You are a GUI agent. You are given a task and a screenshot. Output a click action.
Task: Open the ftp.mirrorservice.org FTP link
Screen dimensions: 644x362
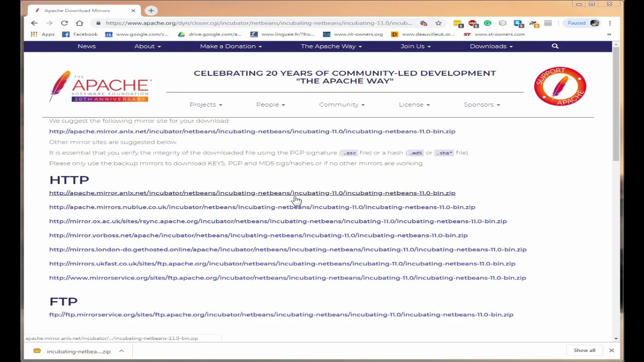[x=281, y=315]
